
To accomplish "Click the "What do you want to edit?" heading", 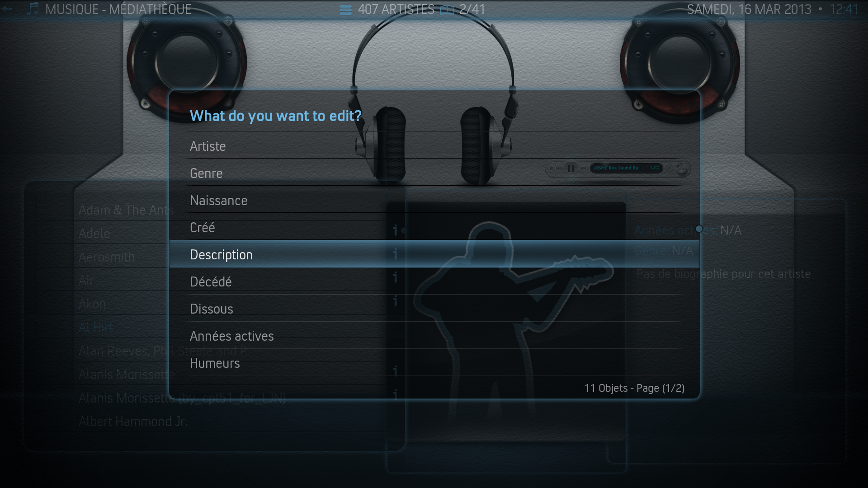I will coord(275,116).
